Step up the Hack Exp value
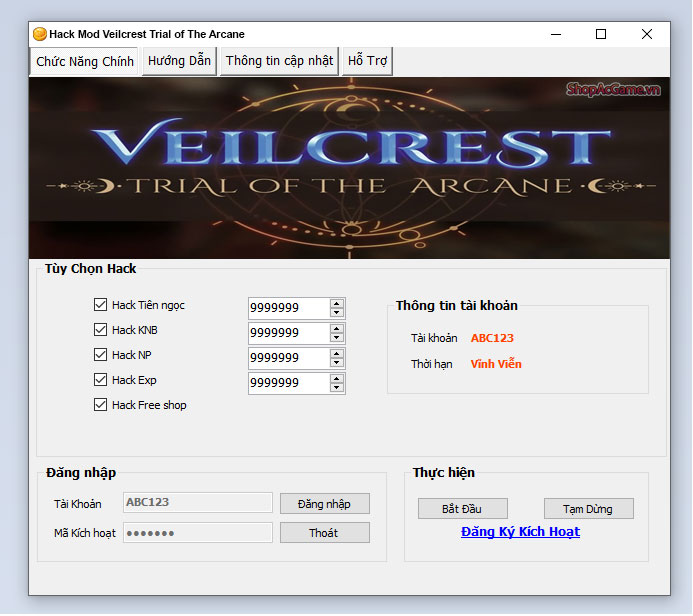The width and height of the screenshot is (693, 616). tap(336, 379)
